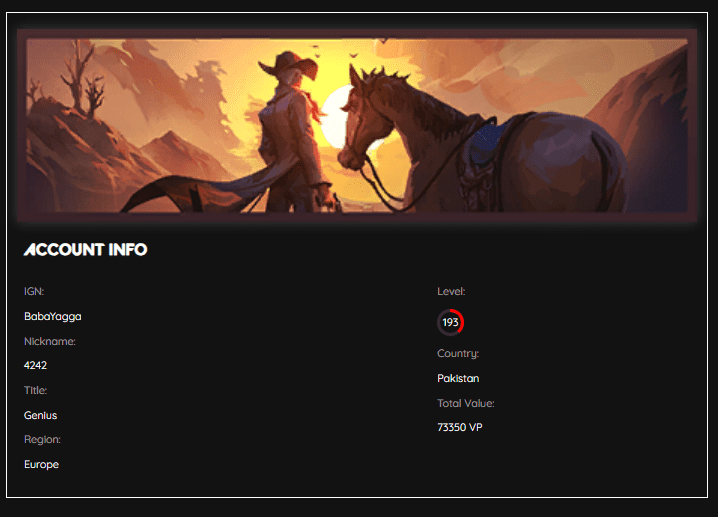Click the Total Value: label
The image size is (718, 517).
pos(466,403)
